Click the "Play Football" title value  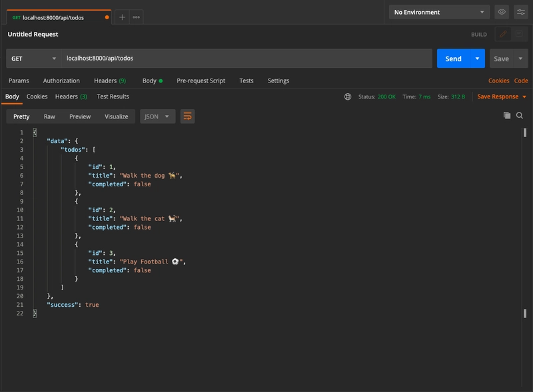click(151, 262)
